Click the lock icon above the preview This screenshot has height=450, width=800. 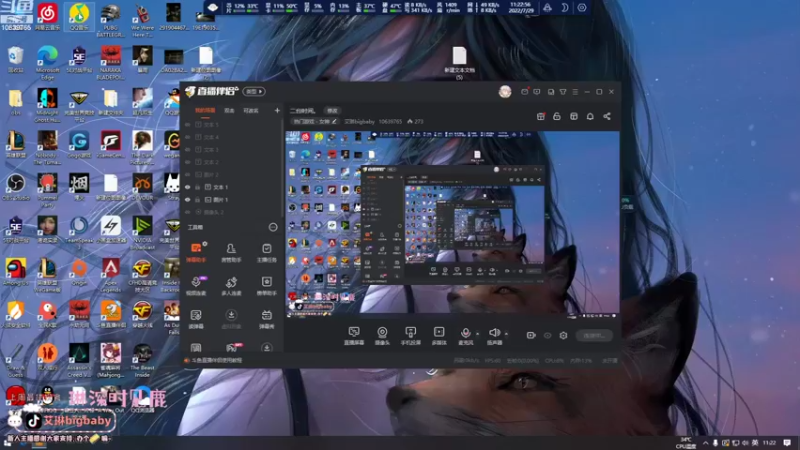(557, 116)
